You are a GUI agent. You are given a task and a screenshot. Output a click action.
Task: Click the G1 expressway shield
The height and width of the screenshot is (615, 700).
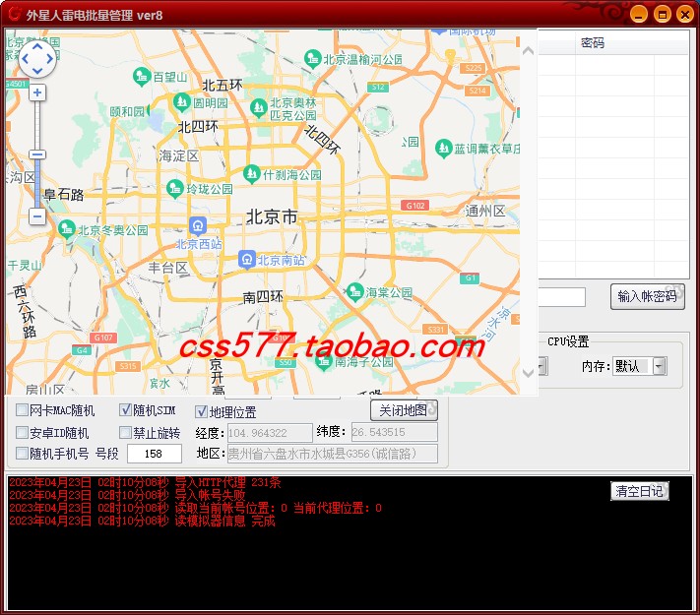tap(470, 277)
